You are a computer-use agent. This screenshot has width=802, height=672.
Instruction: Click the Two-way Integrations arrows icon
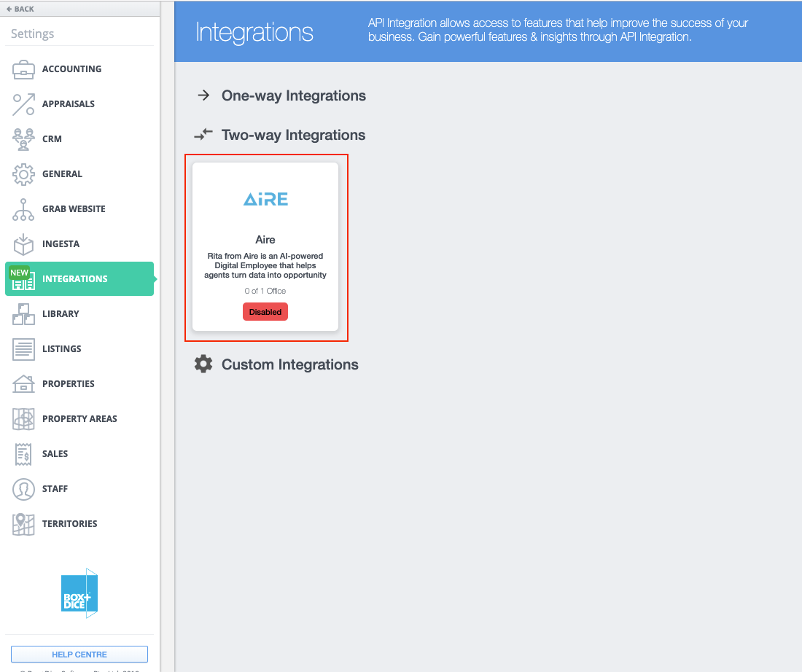[x=203, y=135]
